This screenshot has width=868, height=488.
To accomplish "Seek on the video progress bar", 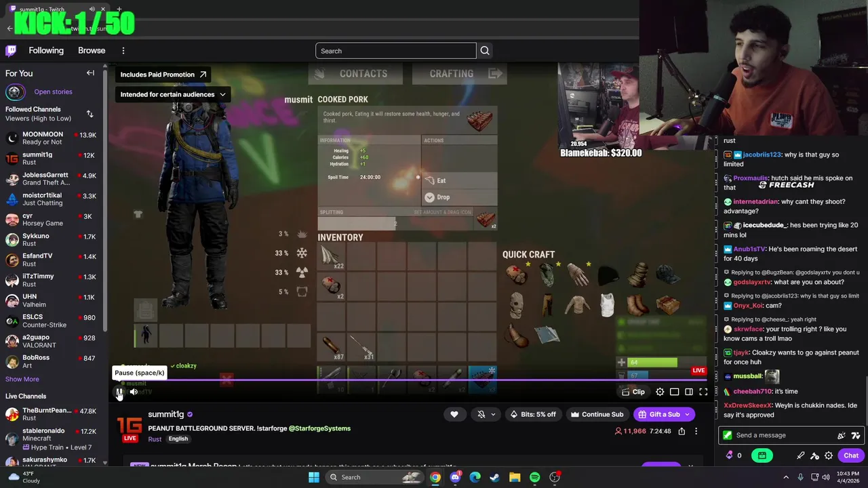I will click(410, 380).
